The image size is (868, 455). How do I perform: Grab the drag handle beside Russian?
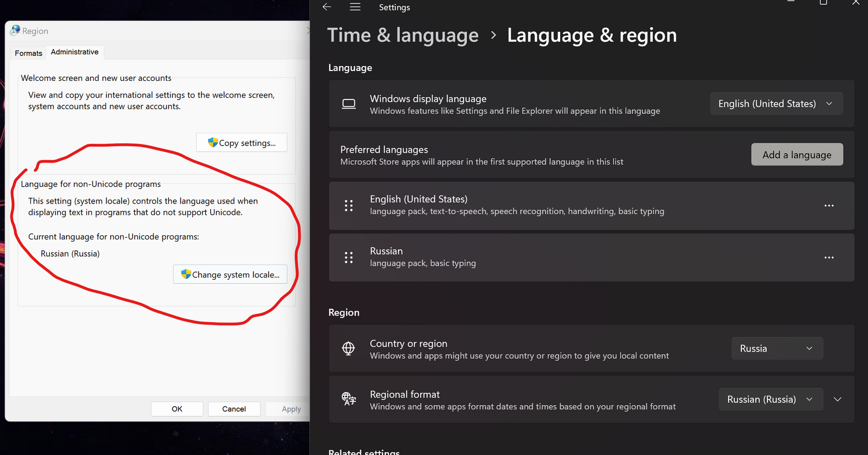click(x=348, y=258)
